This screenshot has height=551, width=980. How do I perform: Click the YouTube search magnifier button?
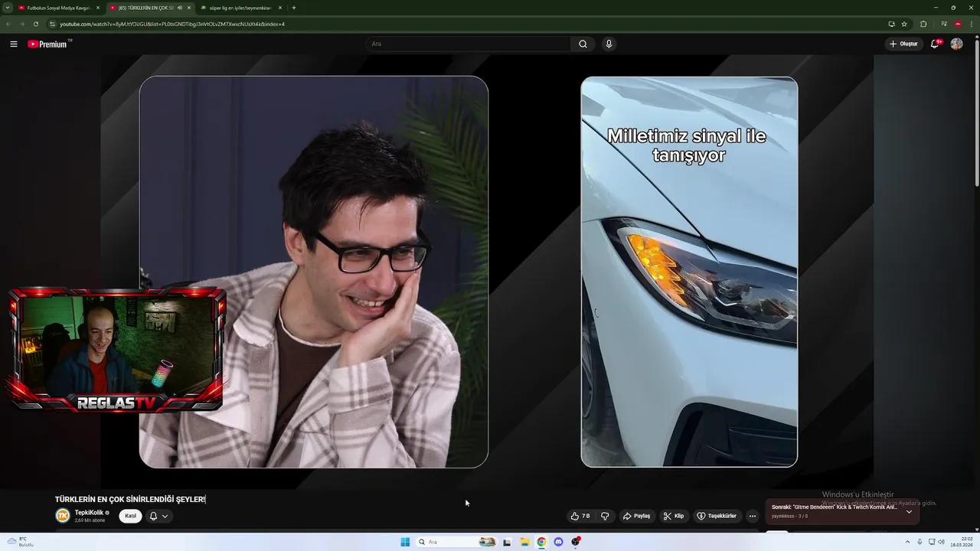(583, 44)
